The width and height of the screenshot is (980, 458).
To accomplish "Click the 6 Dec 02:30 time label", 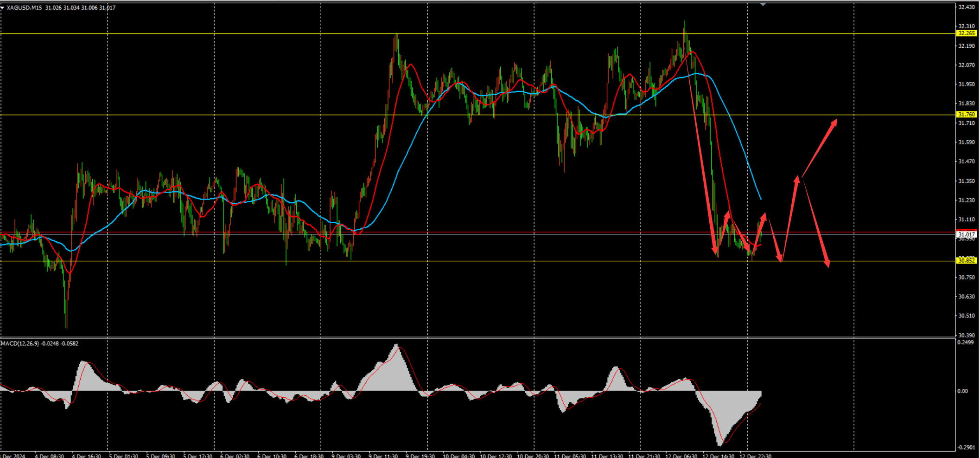I will (235, 456).
